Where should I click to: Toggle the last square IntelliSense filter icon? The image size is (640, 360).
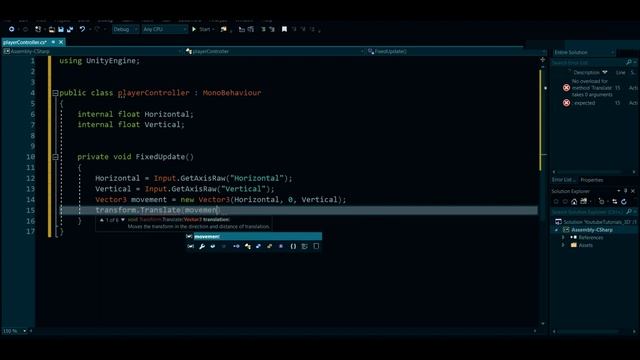316,246
